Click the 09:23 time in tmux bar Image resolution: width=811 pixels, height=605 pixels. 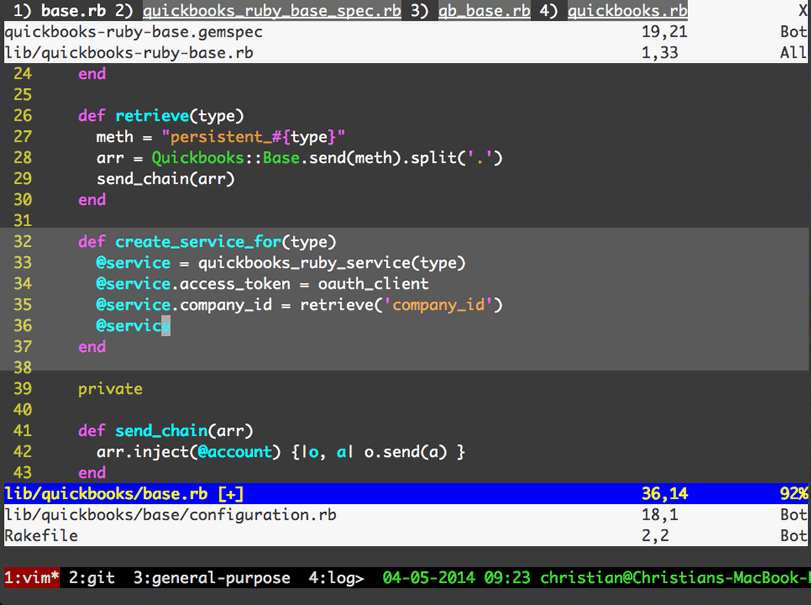pos(507,578)
